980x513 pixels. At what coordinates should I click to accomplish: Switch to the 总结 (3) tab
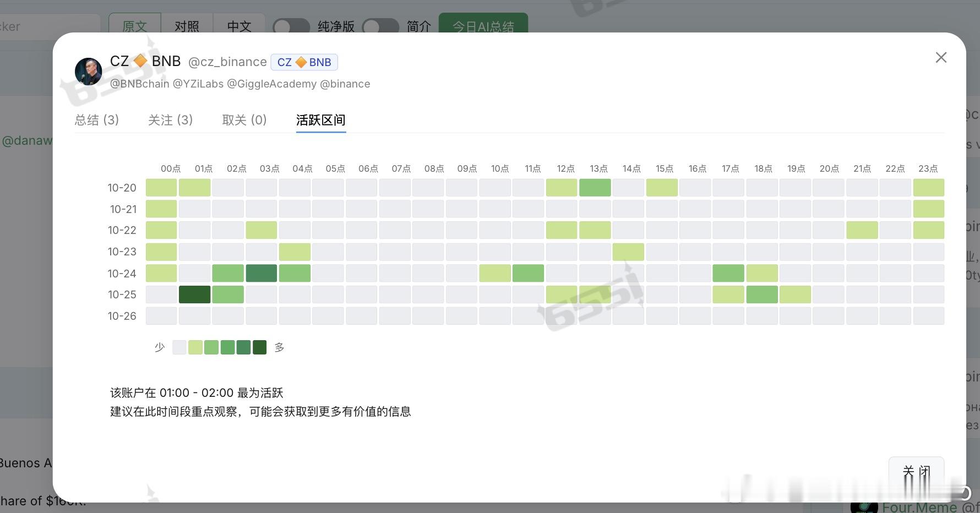tap(96, 120)
